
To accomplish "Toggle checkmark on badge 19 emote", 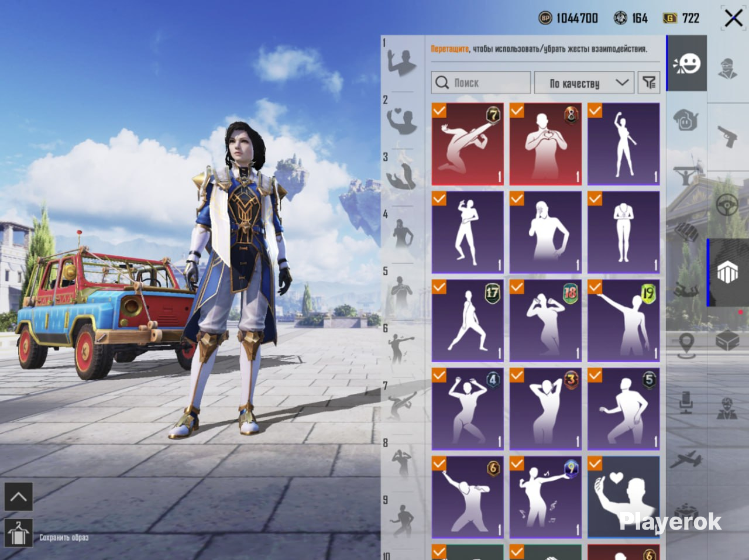I will pos(595,287).
